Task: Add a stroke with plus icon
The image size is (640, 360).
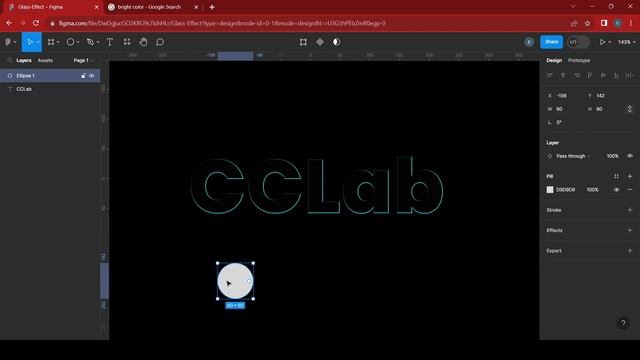Action: point(630,210)
